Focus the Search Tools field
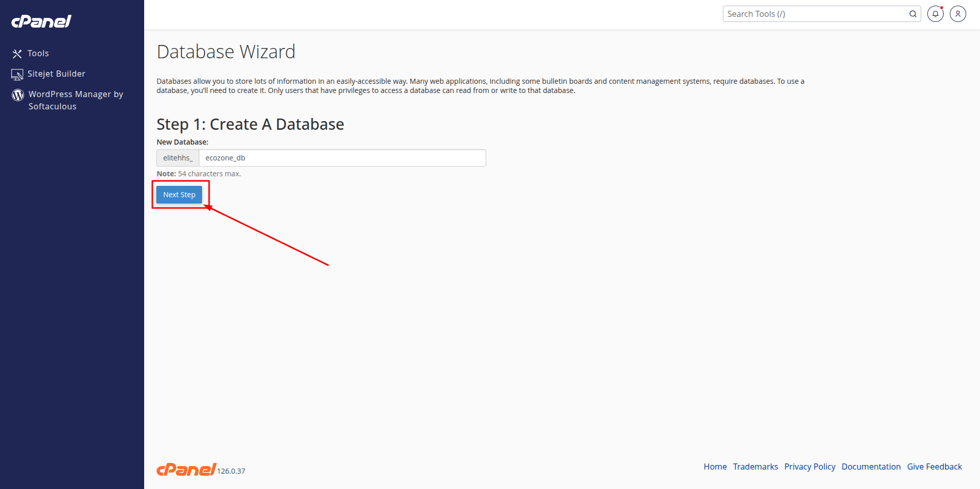980x489 pixels. click(x=816, y=14)
